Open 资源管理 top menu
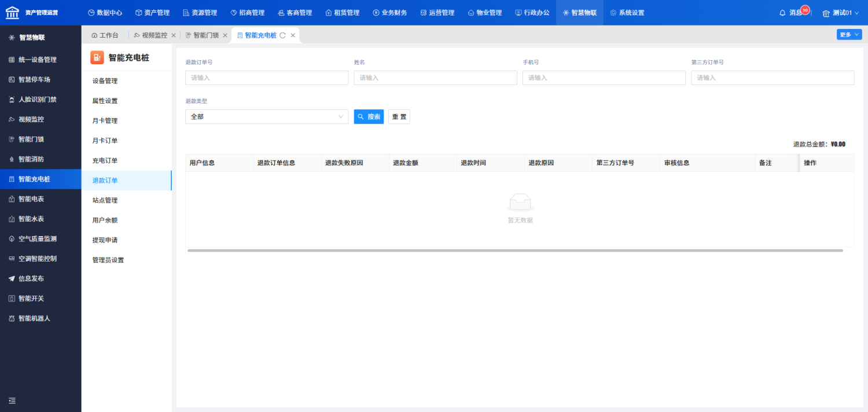The image size is (868, 412). (x=200, y=13)
